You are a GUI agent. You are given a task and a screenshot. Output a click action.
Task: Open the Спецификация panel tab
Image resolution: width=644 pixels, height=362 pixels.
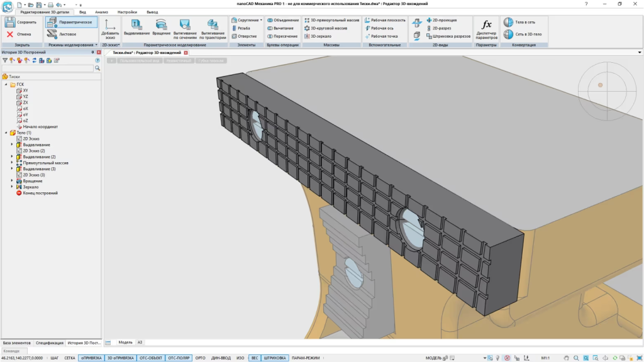(50, 343)
